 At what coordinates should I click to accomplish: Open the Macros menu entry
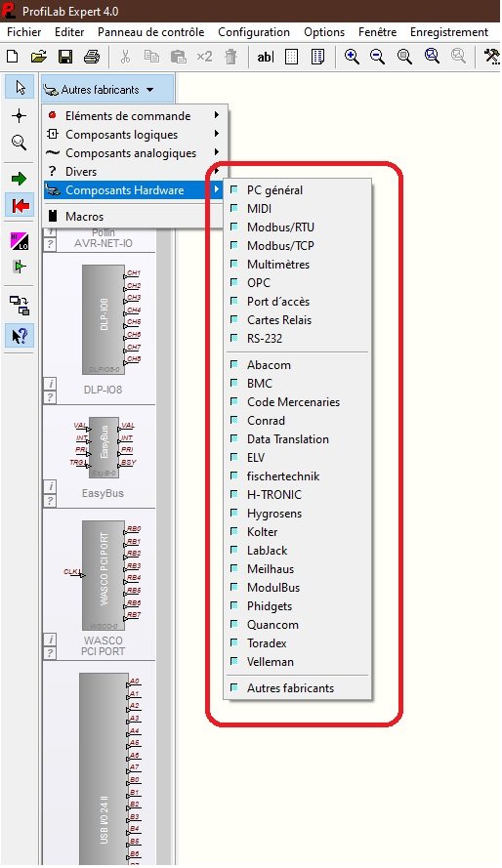(x=135, y=217)
